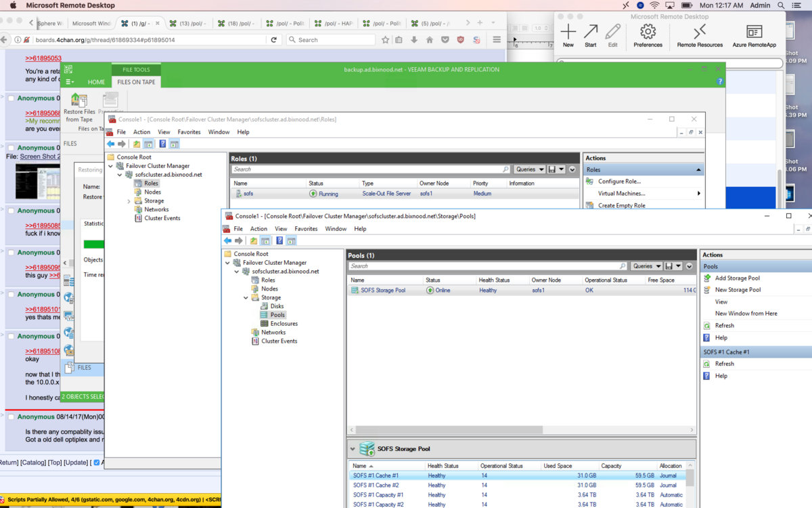Viewport: 812px width, 508px height.
Task: Click New Storage Pool action
Action: coord(738,290)
